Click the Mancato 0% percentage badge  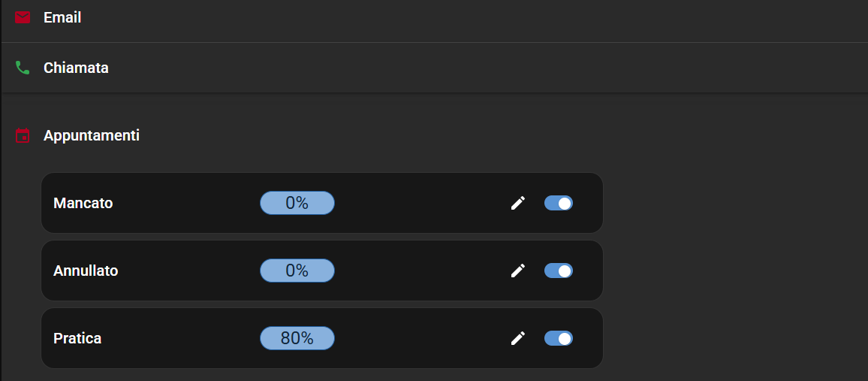click(x=297, y=203)
